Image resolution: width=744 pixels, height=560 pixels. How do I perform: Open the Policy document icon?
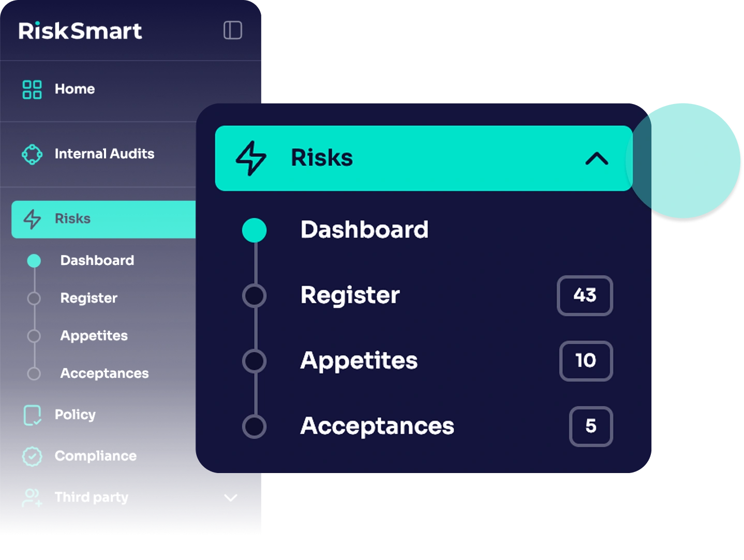[x=32, y=415]
